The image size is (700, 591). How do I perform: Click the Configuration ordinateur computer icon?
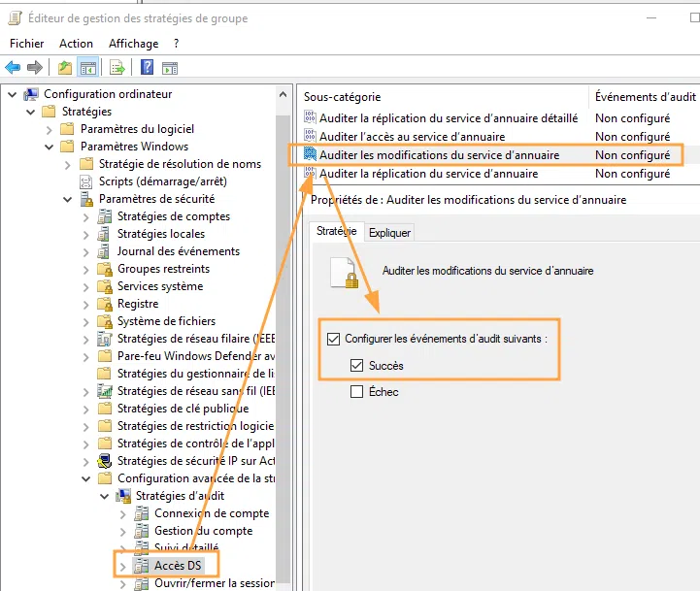point(31,94)
